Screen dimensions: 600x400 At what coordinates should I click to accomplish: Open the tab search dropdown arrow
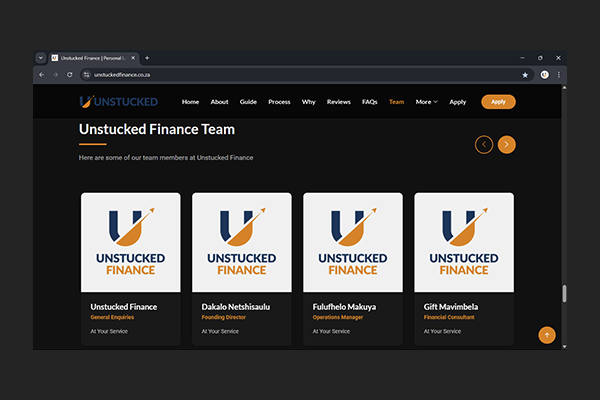click(41, 58)
